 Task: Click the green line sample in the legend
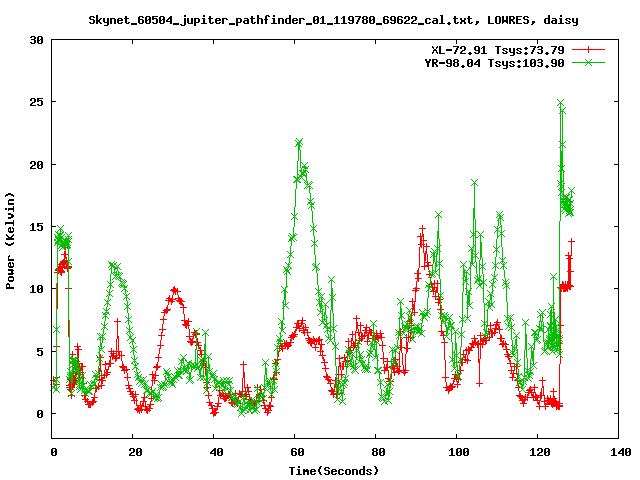588,62
